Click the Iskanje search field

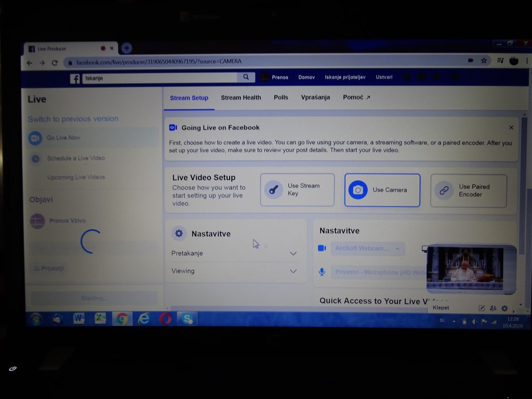pyautogui.click(x=160, y=78)
